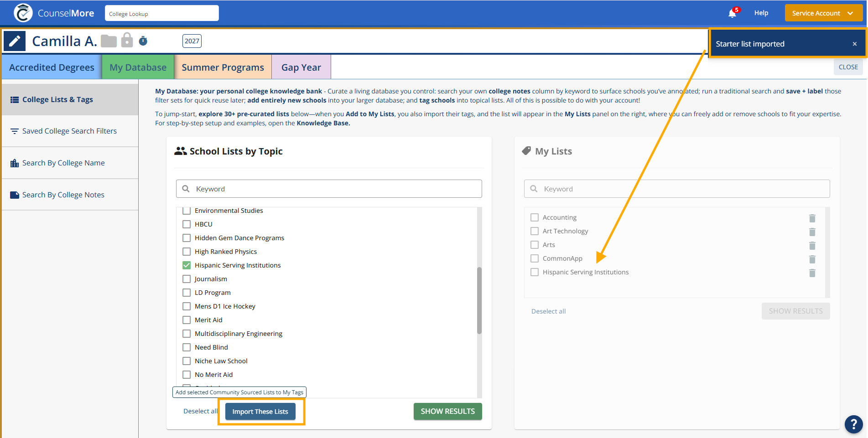Tick the No Merit Aid checkbox
The height and width of the screenshot is (438, 868).
click(187, 375)
